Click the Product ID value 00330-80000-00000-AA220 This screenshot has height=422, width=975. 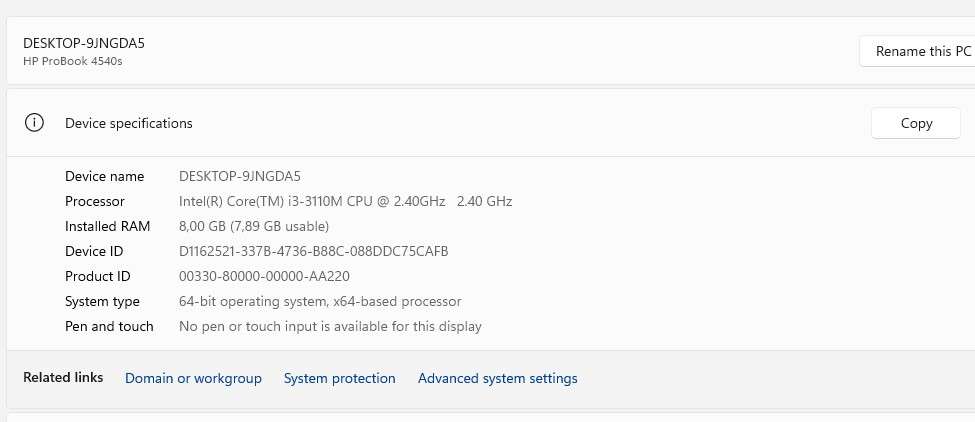click(264, 276)
